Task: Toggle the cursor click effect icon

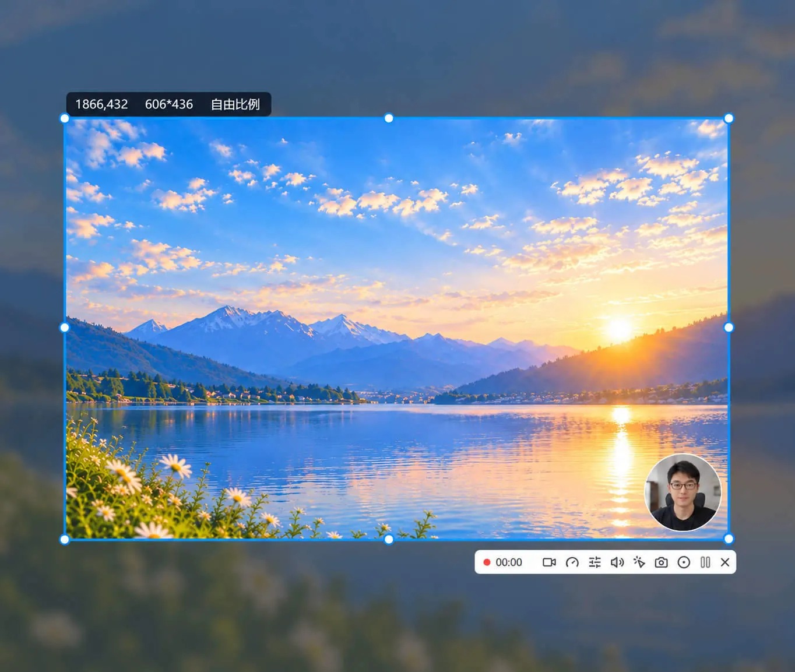Action: click(639, 562)
